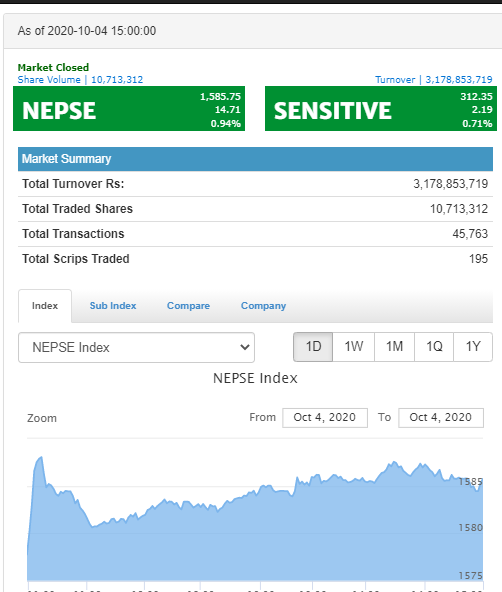502x592 pixels.
Task: Click the 1580 axis label on chart
Action: [471, 528]
